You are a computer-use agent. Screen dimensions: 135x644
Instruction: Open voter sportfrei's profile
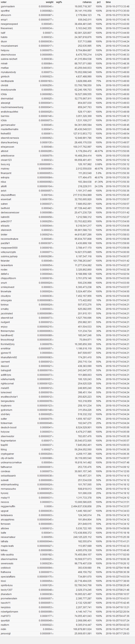pyautogui.click(x=5, y=11)
